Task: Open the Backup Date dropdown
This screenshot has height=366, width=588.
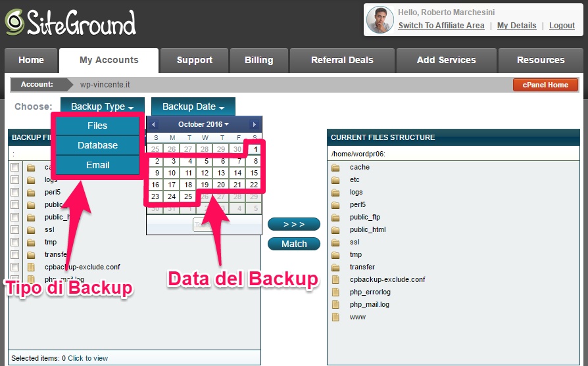Action: (193, 106)
